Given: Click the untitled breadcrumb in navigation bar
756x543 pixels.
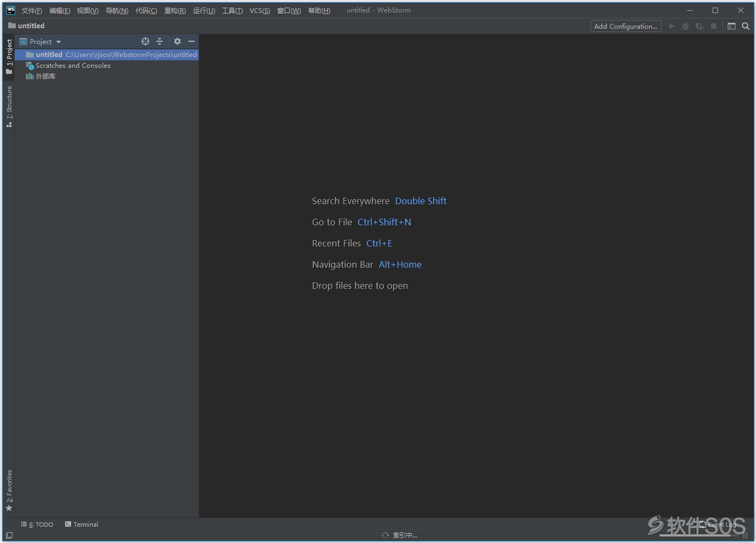Looking at the screenshot, I should [26, 26].
